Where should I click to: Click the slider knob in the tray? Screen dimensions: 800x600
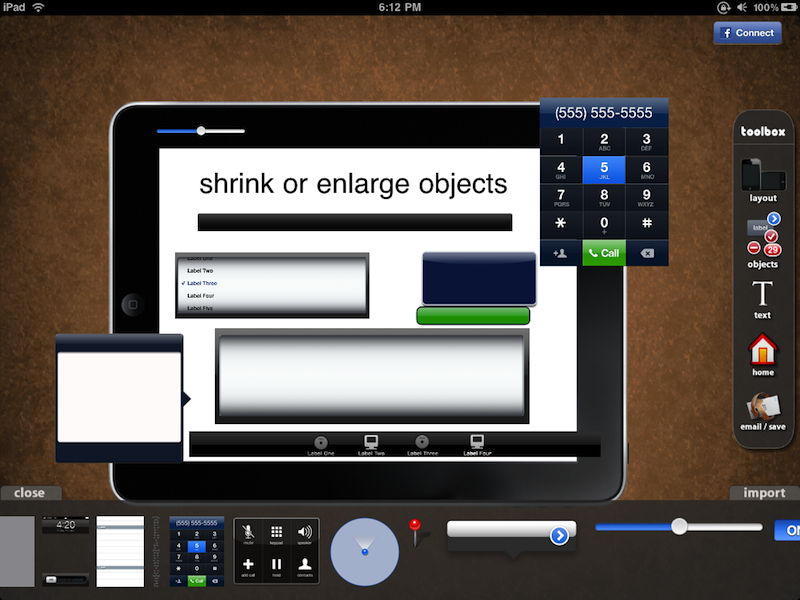(x=679, y=527)
